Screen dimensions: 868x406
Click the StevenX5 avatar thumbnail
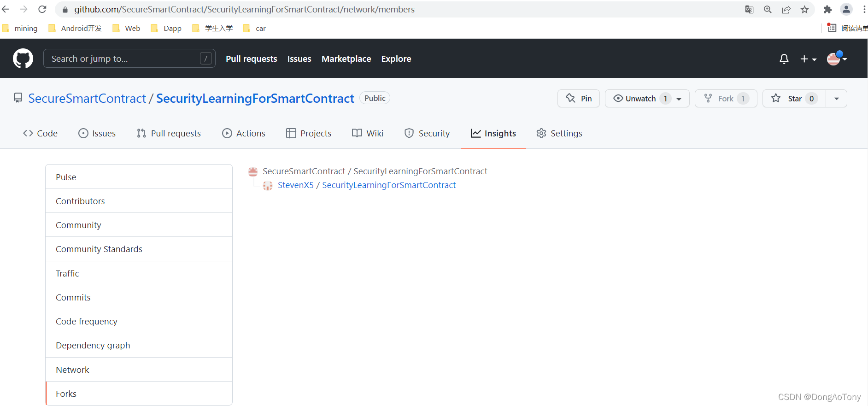click(x=268, y=185)
